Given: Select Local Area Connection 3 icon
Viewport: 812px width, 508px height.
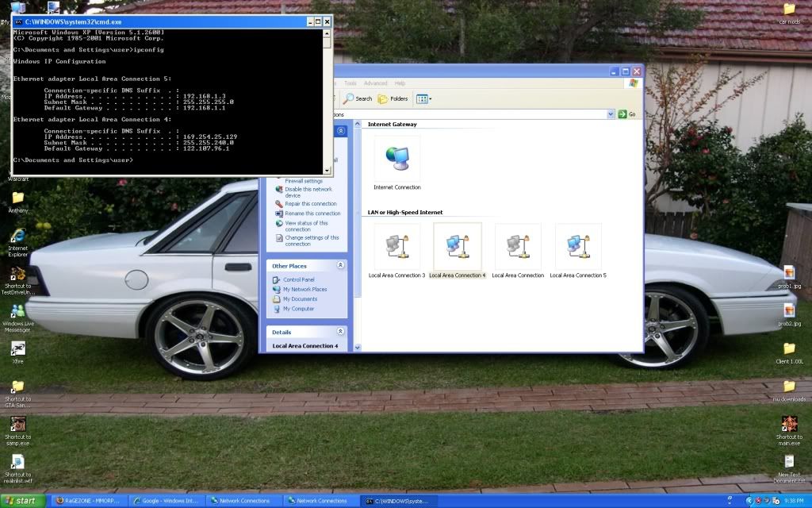Looking at the screenshot, I should 396,248.
